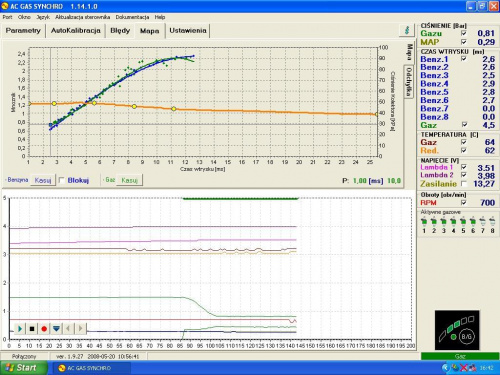Toggle the Lambda 1 voltage checkbox

click(464, 167)
